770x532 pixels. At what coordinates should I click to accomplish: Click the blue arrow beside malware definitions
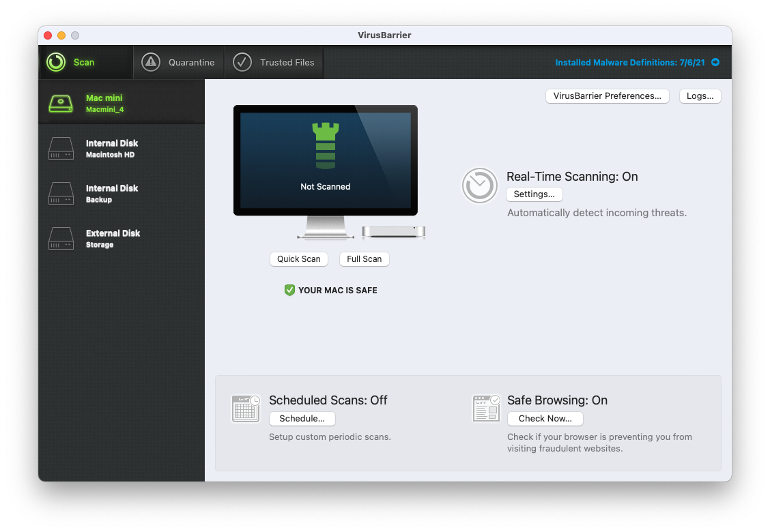715,62
